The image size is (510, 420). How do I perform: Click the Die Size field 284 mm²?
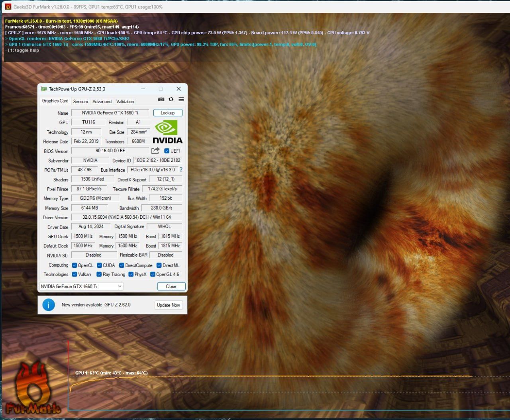(x=139, y=132)
